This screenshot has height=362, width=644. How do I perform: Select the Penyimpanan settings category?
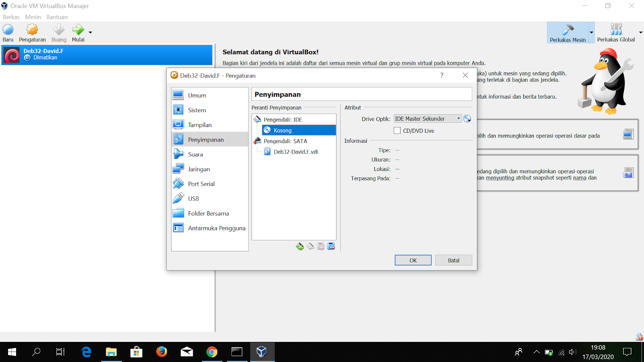(x=210, y=140)
